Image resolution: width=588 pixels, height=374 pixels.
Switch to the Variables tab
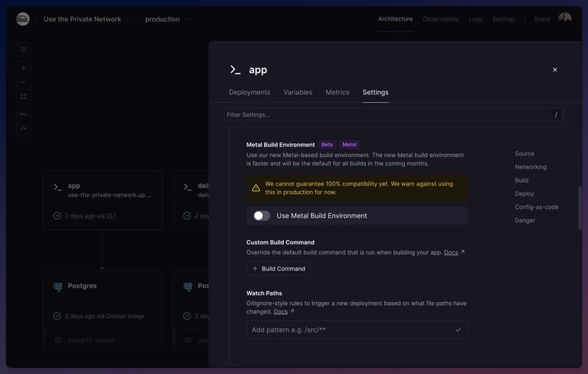click(298, 93)
